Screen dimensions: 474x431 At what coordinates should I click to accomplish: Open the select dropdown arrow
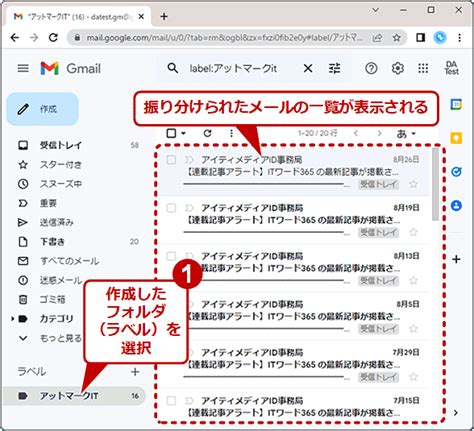click(183, 133)
